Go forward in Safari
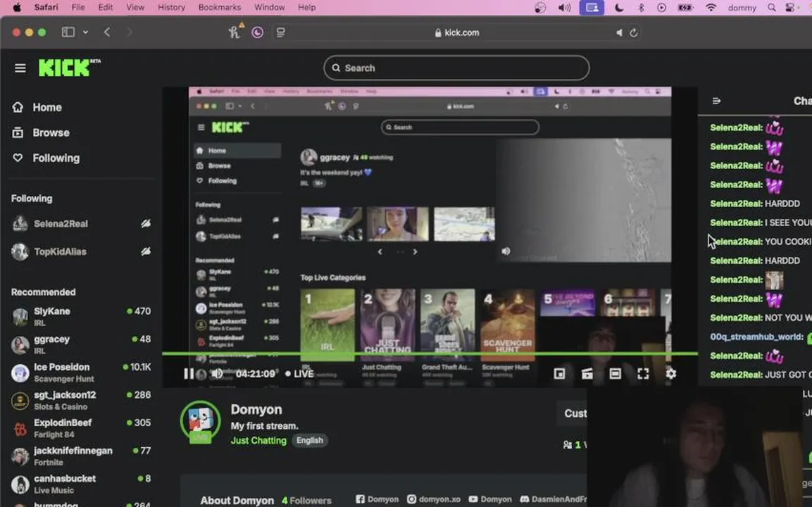Image resolution: width=812 pixels, height=507 pixels. (130, 32)
